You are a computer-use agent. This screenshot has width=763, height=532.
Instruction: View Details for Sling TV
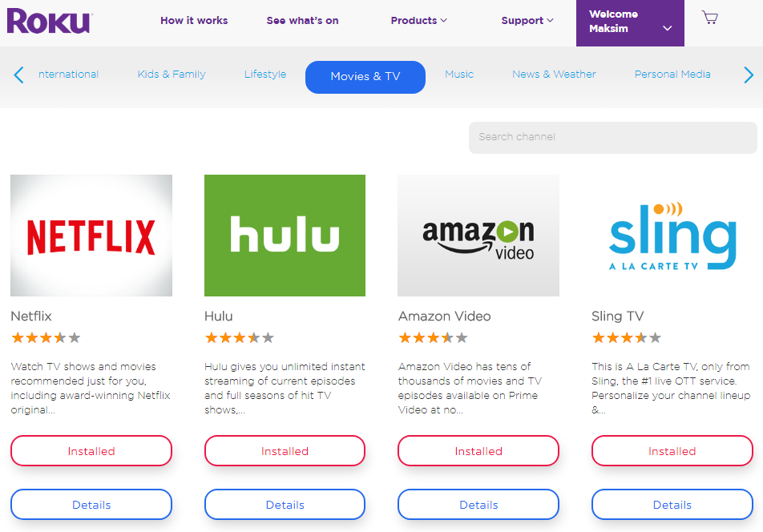tap(672, 505)
